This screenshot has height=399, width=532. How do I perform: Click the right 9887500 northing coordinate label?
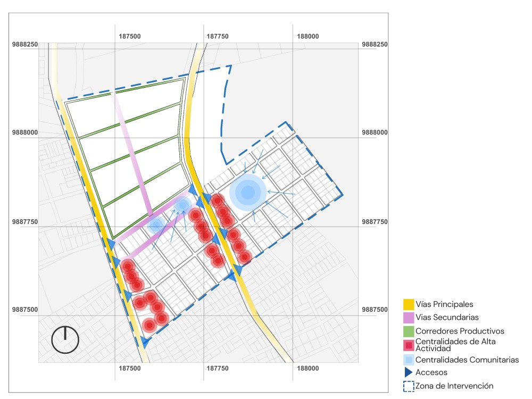[x=375, y=310]
